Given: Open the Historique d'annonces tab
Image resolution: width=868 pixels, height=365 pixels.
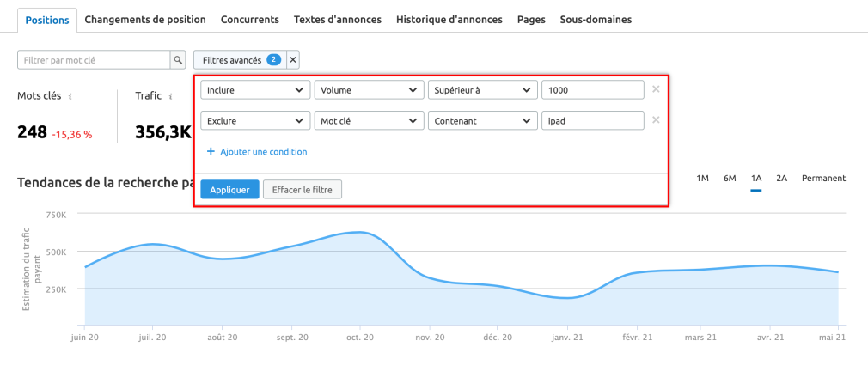Looking at the screenshot, I should (x=449, y=19).
